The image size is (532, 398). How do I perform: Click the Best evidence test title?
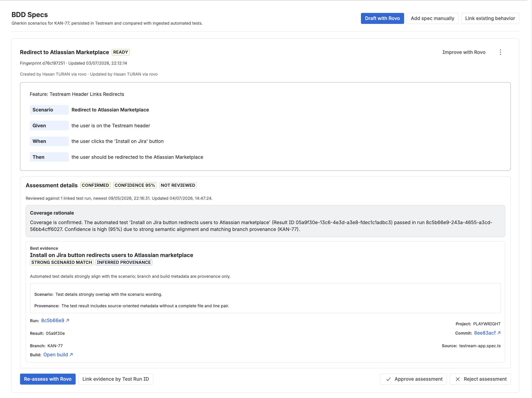click(112, 255)
